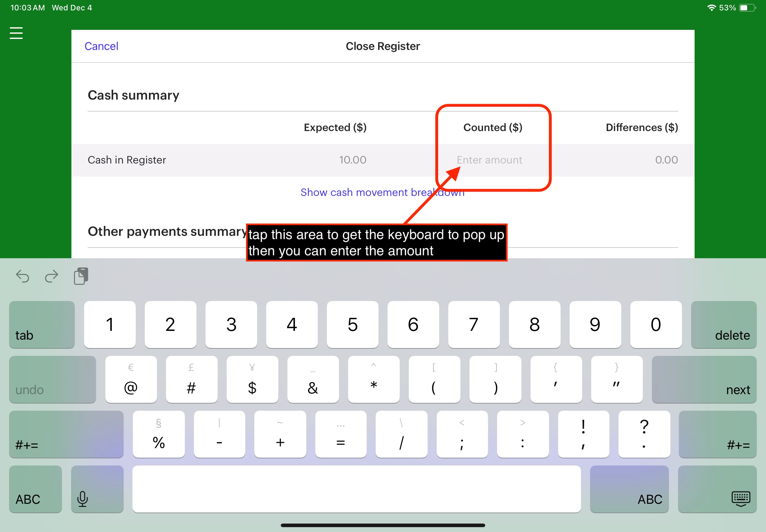The height and width of the screenshot is (532, 766).
Task: Expand Show cash movement breakdown
Action: pyautogui.click(x=382, y=192)
